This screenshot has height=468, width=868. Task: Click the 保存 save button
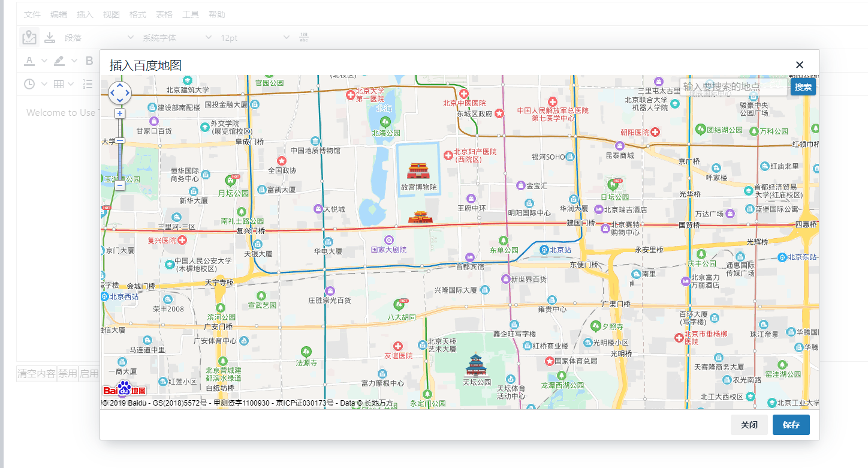791,425
